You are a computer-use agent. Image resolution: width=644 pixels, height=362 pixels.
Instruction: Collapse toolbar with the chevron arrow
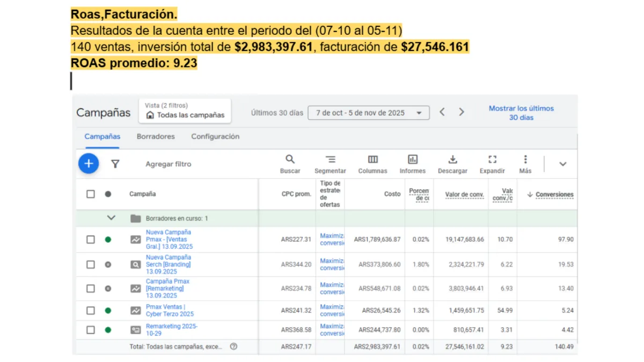coord(562,164)
